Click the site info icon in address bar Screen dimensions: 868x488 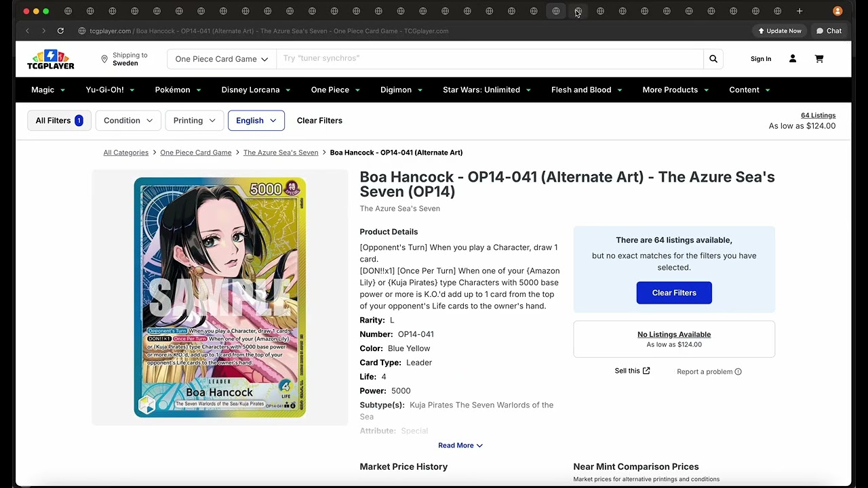coord(81,30)
